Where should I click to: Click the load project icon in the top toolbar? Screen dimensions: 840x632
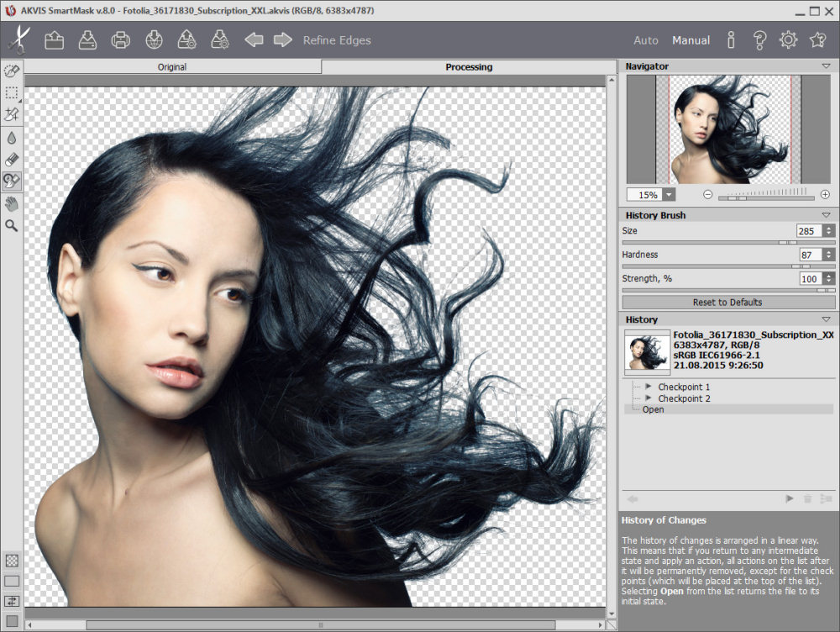[x=187, y=40]
